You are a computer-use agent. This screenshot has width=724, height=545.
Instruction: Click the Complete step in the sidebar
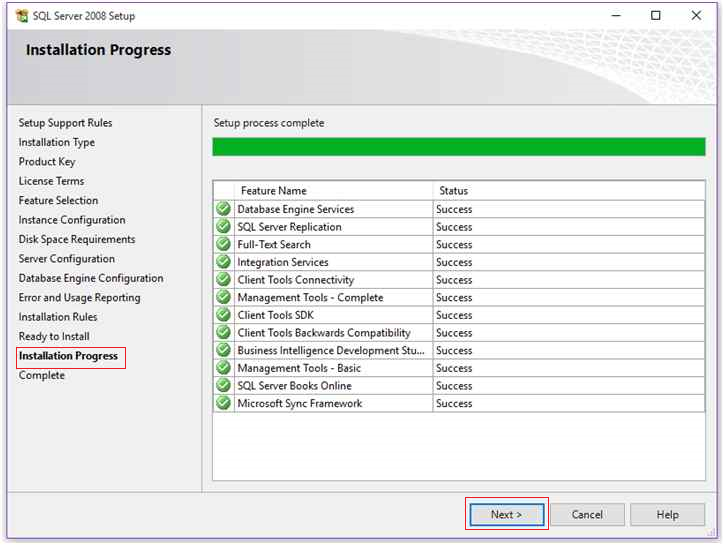pyautogui.click(x=42, y=375)
